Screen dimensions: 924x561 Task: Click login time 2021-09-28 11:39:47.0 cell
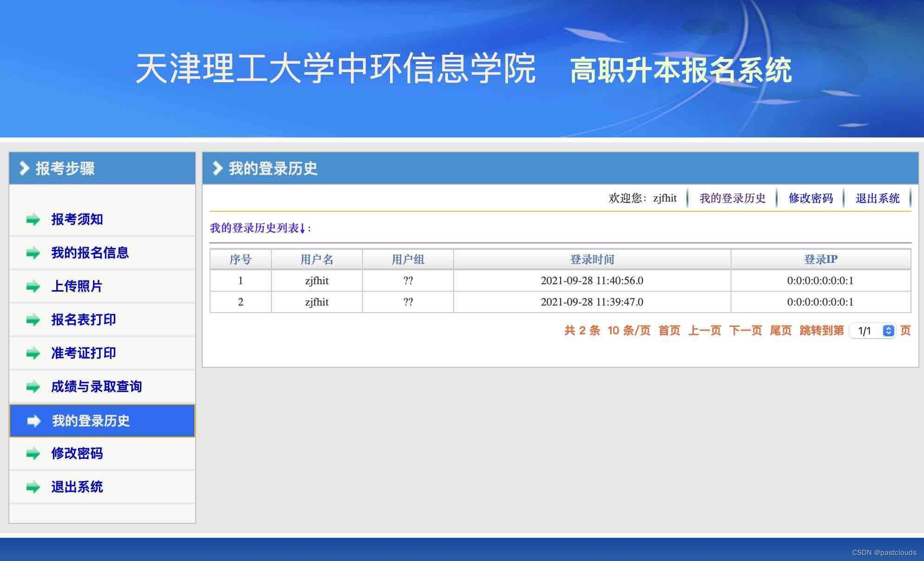point(592,302)
